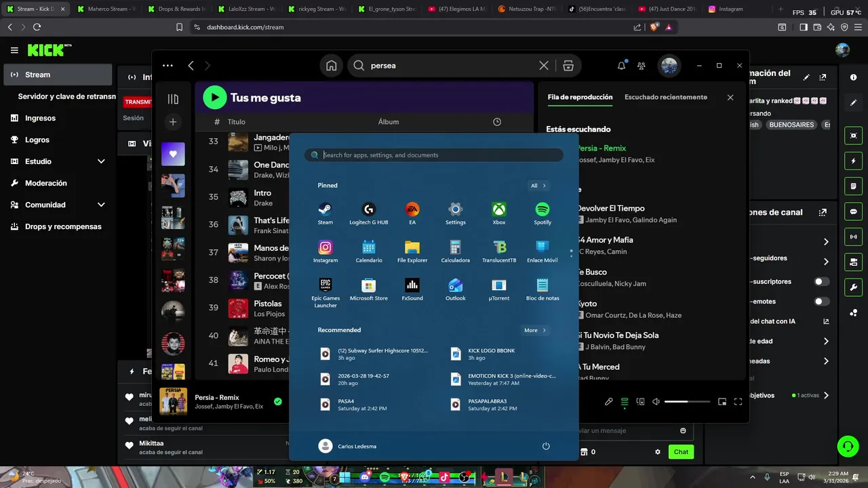Image resolution: width=868 pixels, height=488 pixels.
Task: Click Kick support headset bubble
Action: [x=848, y=446]
